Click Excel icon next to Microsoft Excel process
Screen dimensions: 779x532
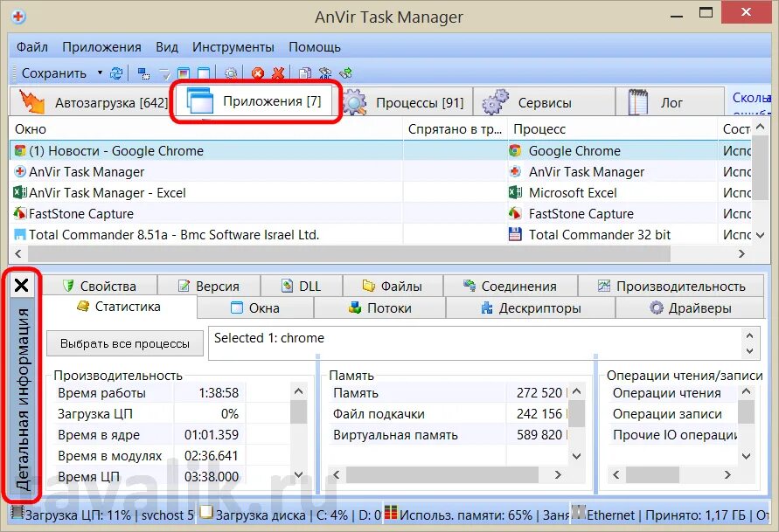(x=515, y=192)
